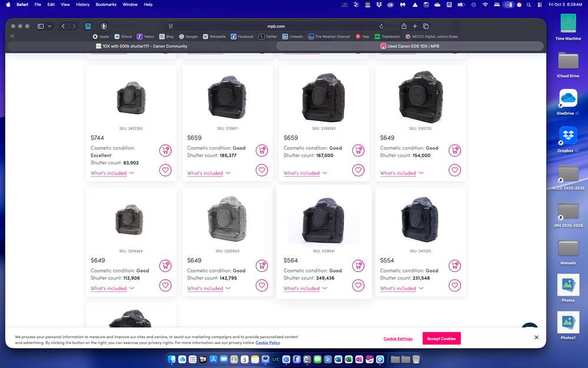
Task: Open Safari's Share icon in toolbar
Action: point(404,27)
